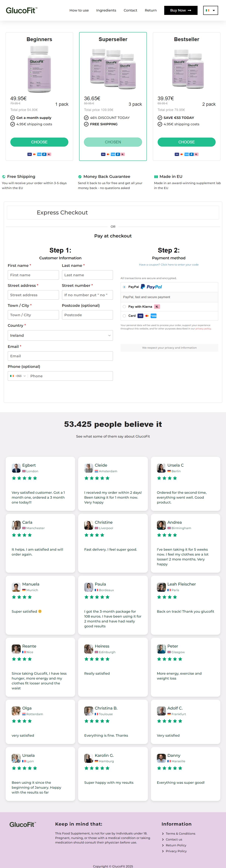Click Egbert's reviewer avatar

pyautogui.click(x=16, y=468)
